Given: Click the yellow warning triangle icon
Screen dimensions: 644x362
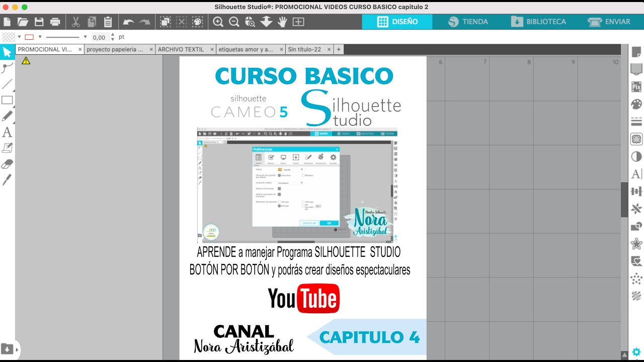Looking at the screenshot, I should pyautogui.click(x=26, y=61).
